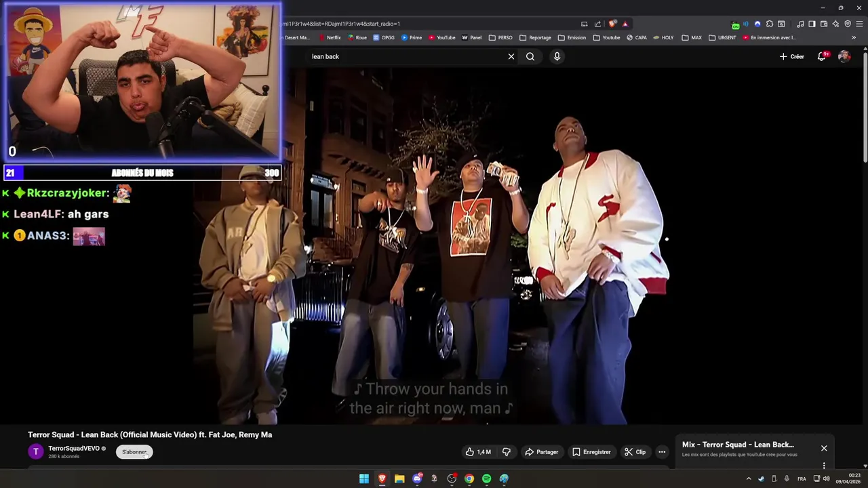This screenshot has width=868, height=488.
Task: Create a Clip with the scissors button
Action: [x=635, y=452]
